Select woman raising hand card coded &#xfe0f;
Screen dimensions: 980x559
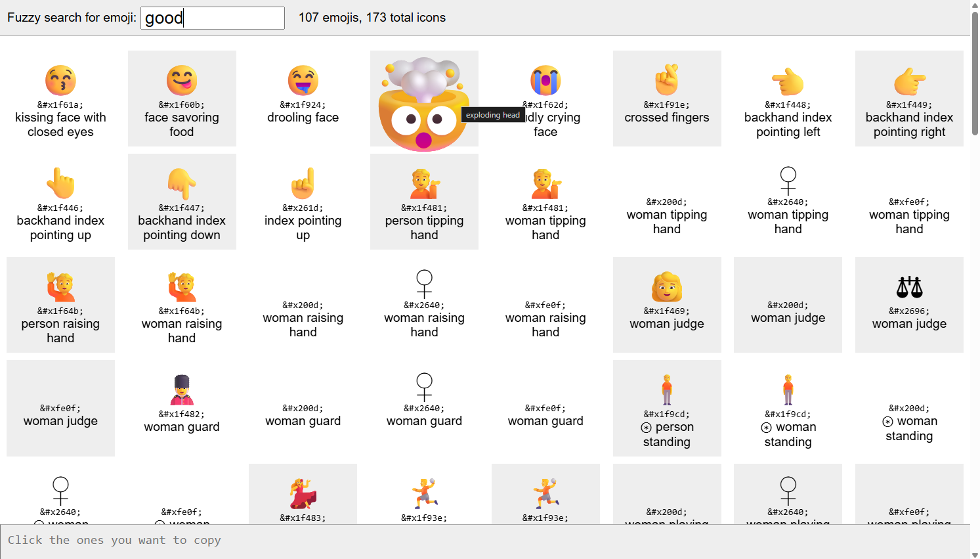[x=545, y=305]
